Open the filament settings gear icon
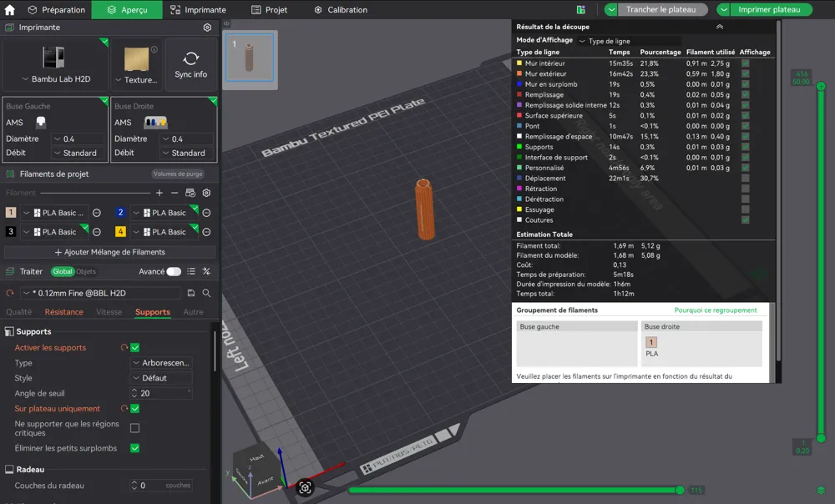 point(206,193)
